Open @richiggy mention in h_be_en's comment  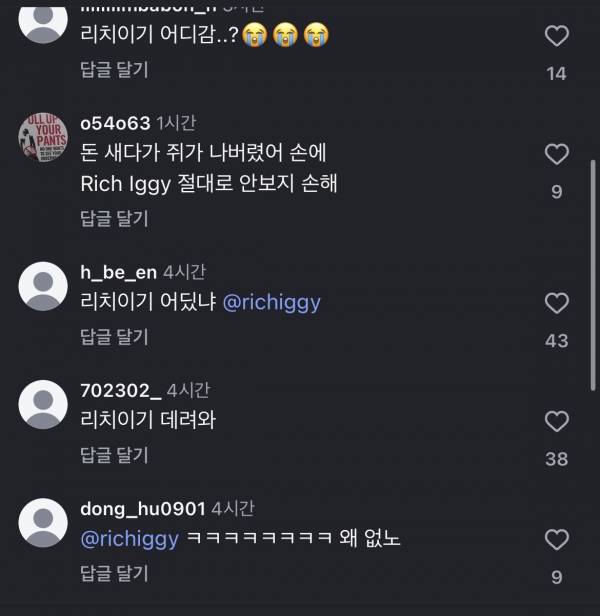tap(271, 303)
